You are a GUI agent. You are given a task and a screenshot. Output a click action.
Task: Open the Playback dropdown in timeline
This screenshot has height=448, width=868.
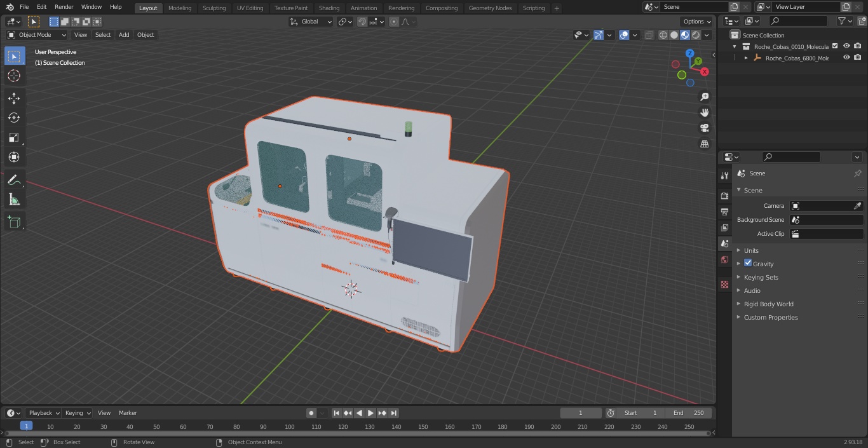pos(44,413)
